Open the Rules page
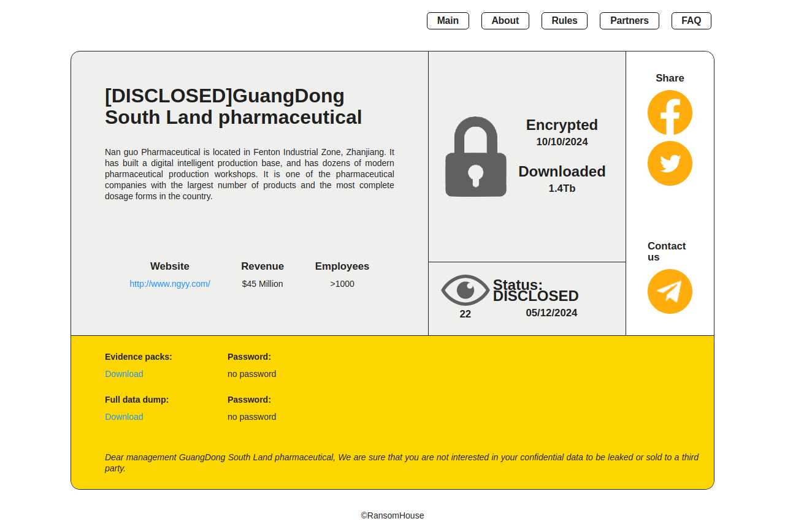The image size is (785, 532). (564, 21)
